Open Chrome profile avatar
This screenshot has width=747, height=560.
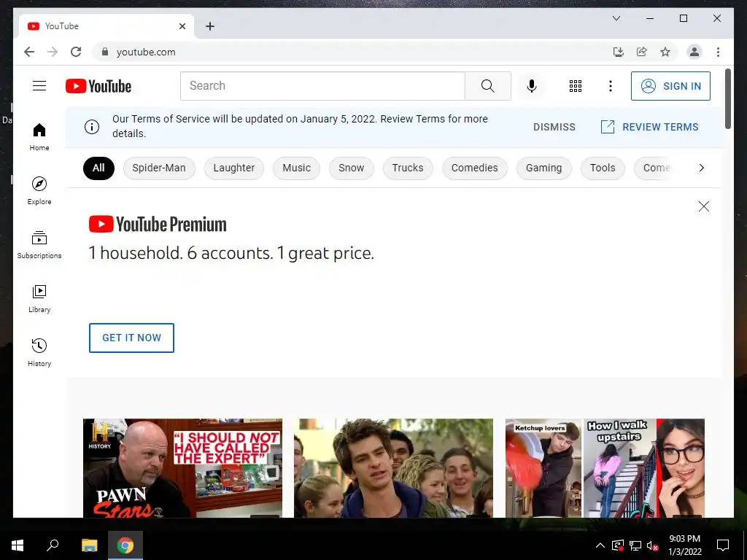(694, 52)
